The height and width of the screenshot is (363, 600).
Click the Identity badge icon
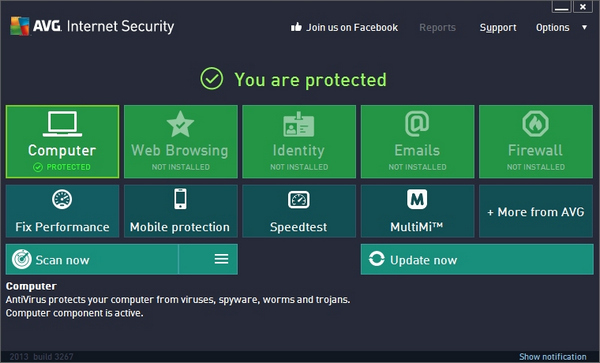(298, 124)
